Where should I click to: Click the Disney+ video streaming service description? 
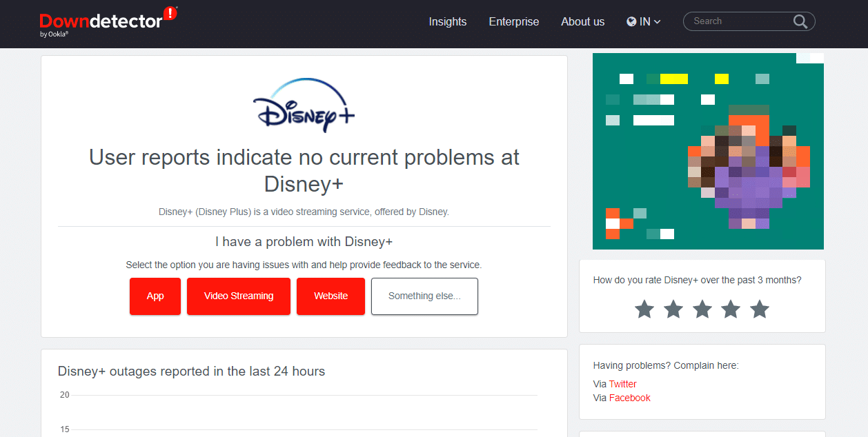pyautogui.click(x=304, y=212)
